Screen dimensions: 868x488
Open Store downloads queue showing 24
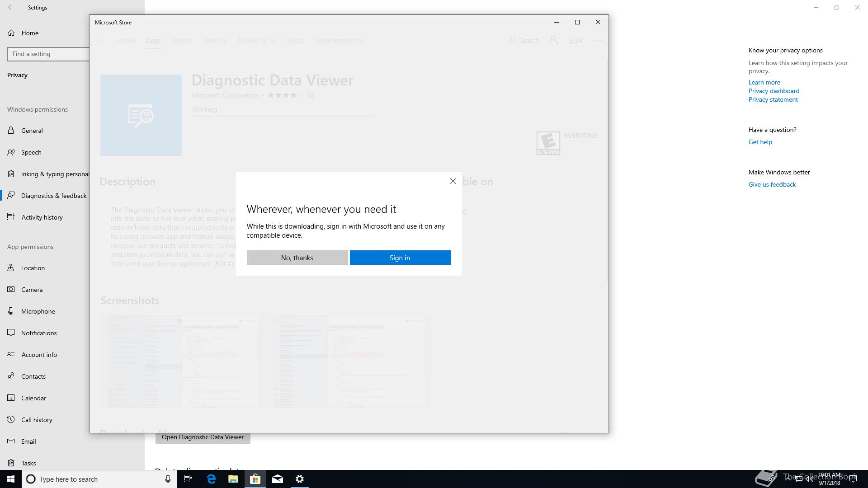click(576, 41)
